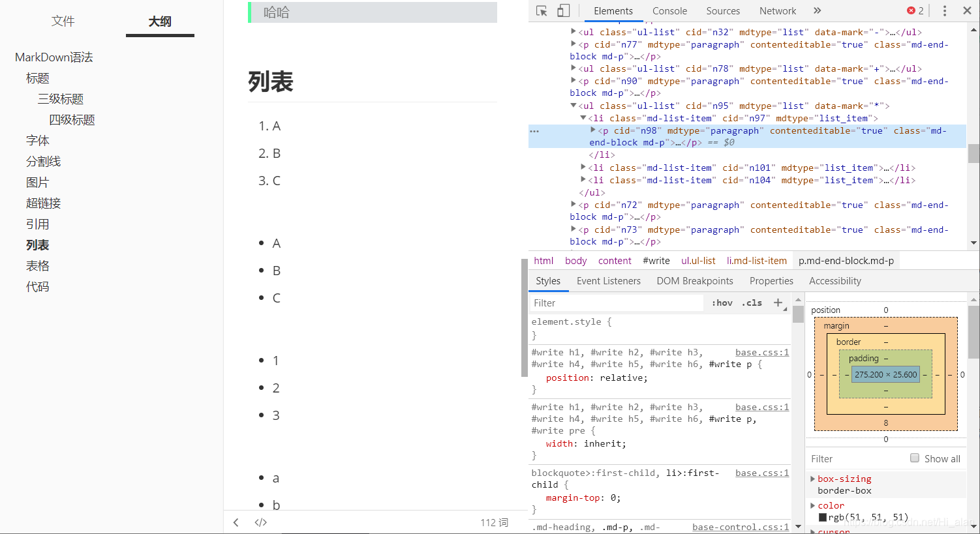This screenshot has height=534, width=980.
Task: Click the content box size 275.200 × 25.600
Action: (x=886, y=374)
